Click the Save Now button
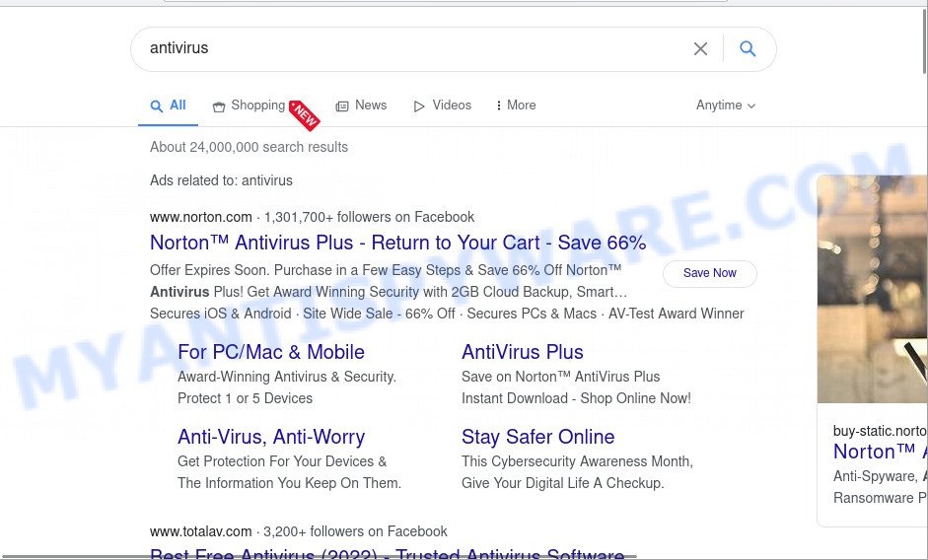 tap(710, 273)
